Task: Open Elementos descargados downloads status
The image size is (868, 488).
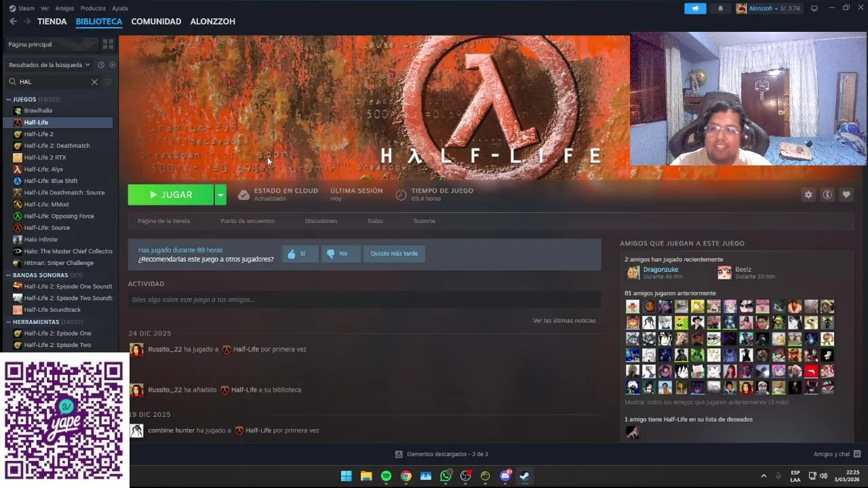Action: click(x=441, y=454)
